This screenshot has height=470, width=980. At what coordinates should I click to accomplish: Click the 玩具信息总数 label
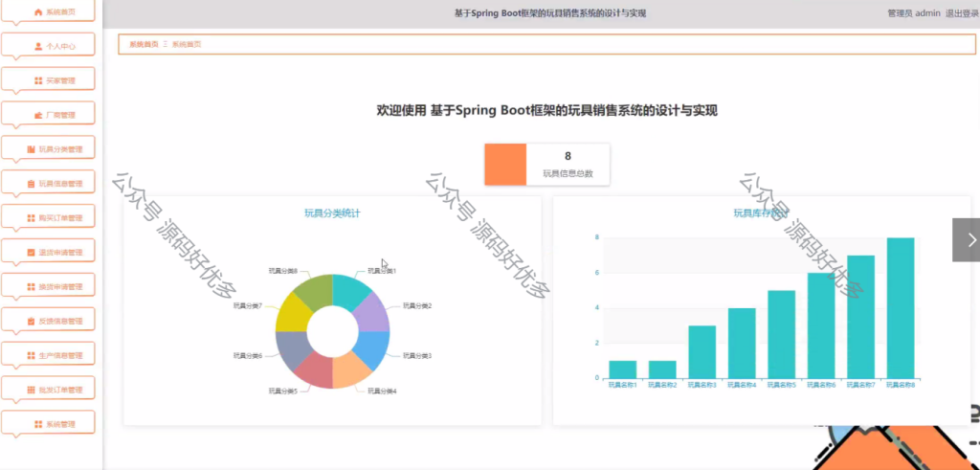568,174
